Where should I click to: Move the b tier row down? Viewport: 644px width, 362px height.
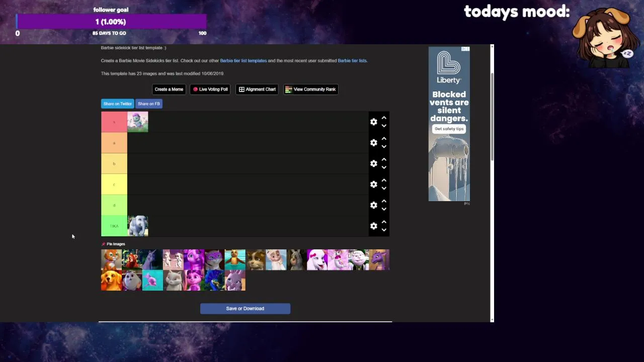pos(384,167)
